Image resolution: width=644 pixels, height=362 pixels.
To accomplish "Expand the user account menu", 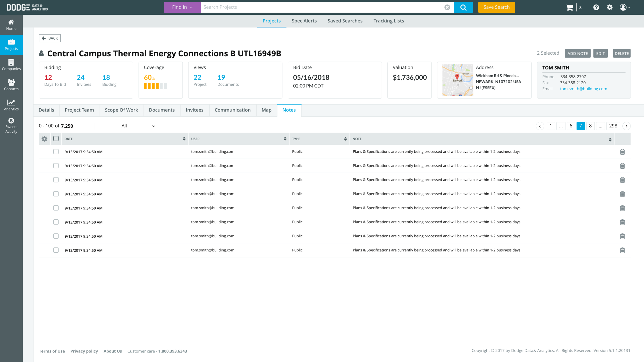I will click(625, 7).
